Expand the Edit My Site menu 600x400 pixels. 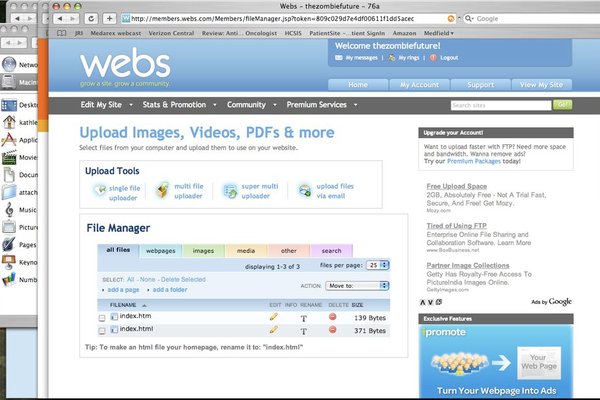coord(105,104)
